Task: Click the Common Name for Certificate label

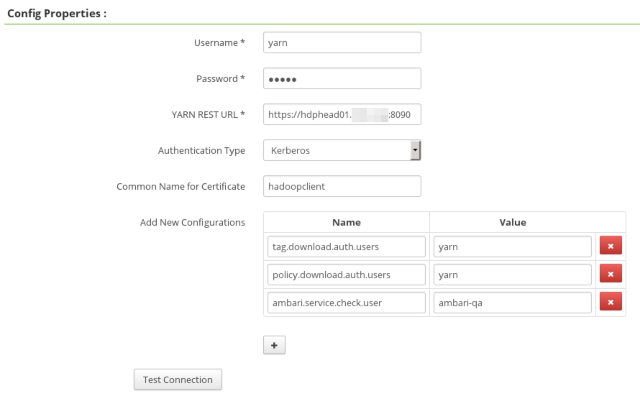Action: pyautogui.click(x=181, y=187)
